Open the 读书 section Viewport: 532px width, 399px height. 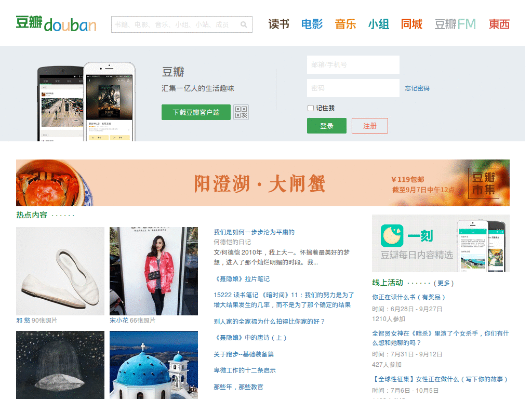point(278,24)
